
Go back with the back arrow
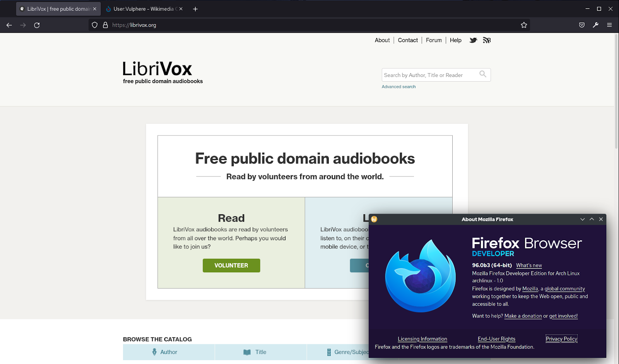9,25
